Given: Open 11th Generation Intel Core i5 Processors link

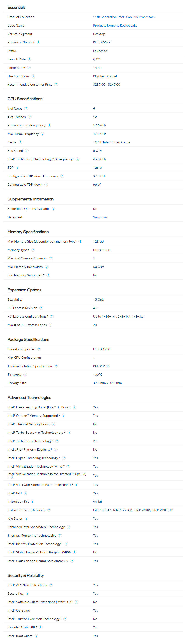Looking at the screenshot, I should 124,17.
